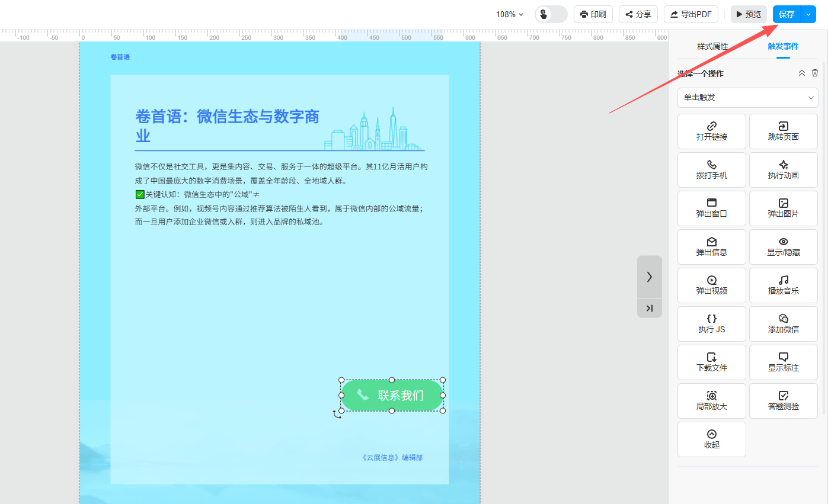Select the 显示/隐藏 show/hide action

click(783, 247)
